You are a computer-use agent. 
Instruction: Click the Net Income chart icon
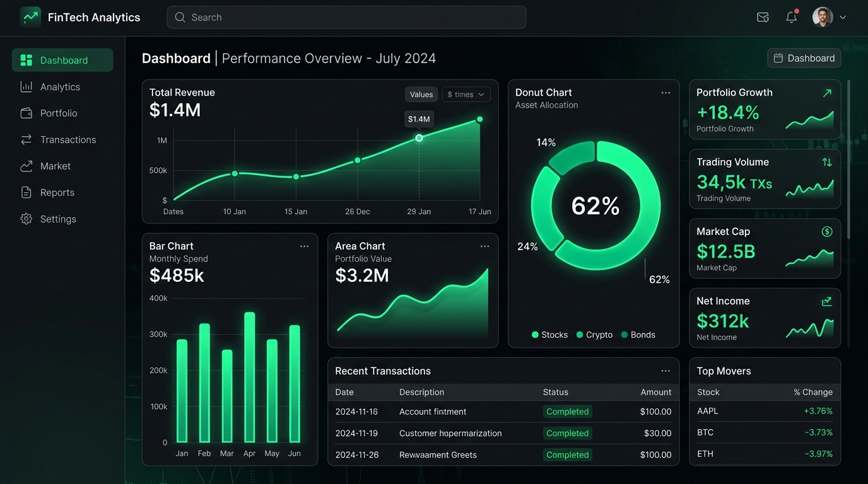point(827,302)
